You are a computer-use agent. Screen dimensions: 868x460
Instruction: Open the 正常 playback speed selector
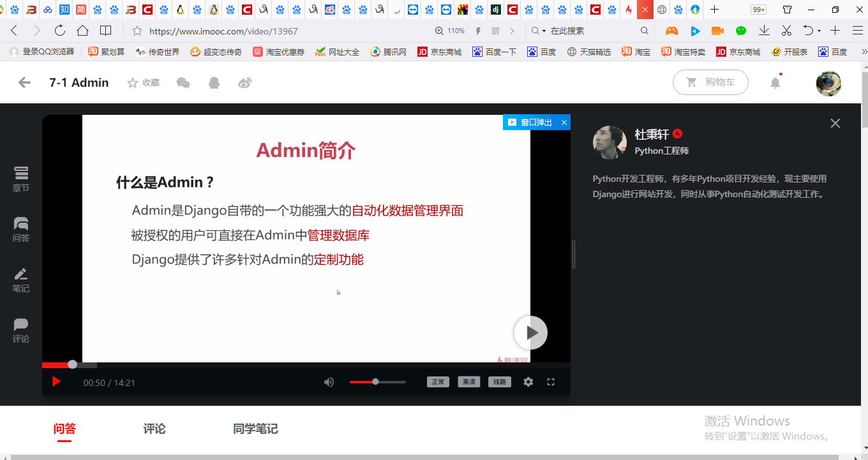438,382
